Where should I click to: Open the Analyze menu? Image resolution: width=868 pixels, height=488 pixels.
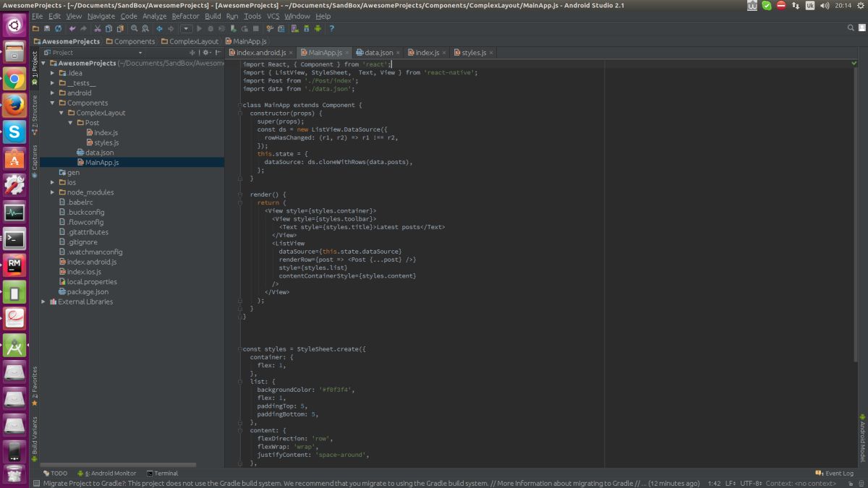pos(154,16)
